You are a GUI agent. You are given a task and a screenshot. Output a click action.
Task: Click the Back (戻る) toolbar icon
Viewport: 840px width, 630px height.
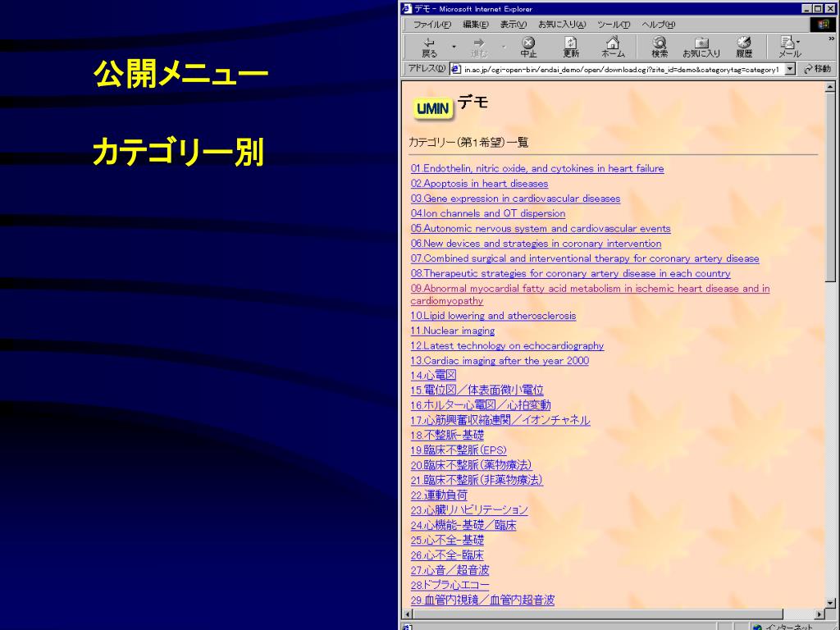point(429,47)
